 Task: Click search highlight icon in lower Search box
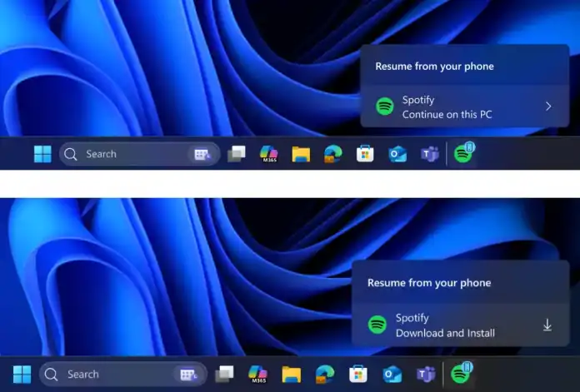(x=188, y=375)
